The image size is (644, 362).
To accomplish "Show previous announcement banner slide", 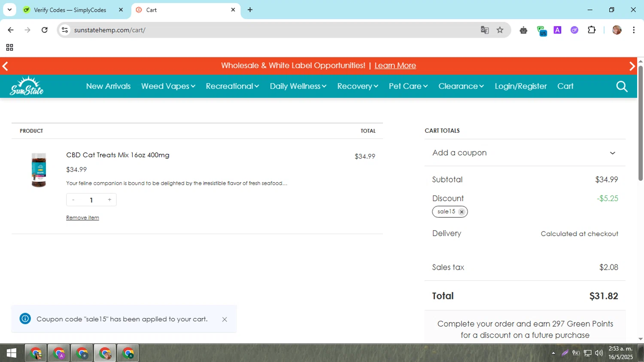I will coord(5,66).
